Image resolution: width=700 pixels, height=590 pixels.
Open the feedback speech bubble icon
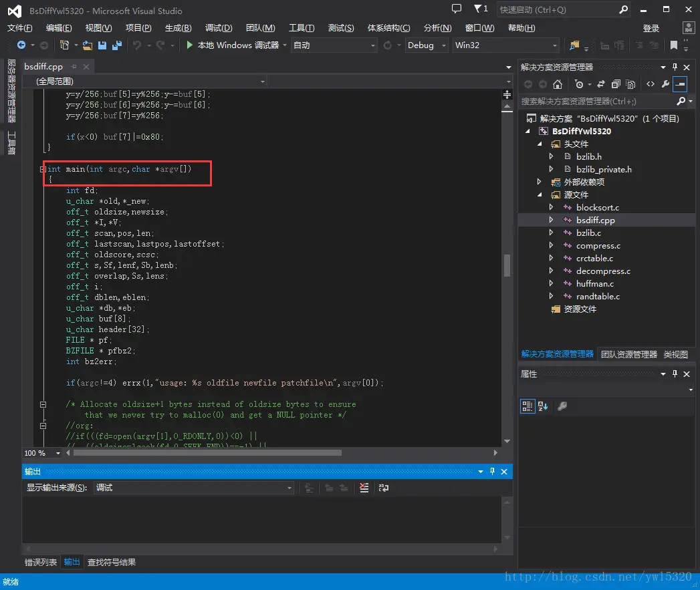(456, 9)
